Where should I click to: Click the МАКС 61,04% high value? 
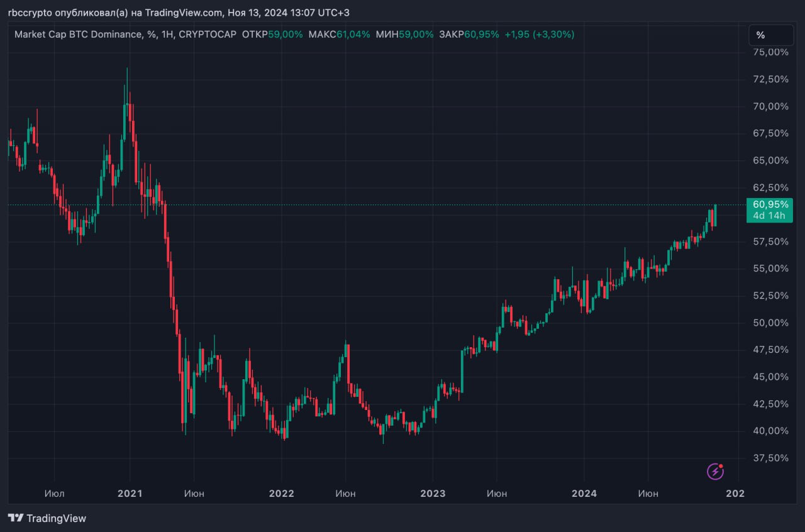[340, 35]
